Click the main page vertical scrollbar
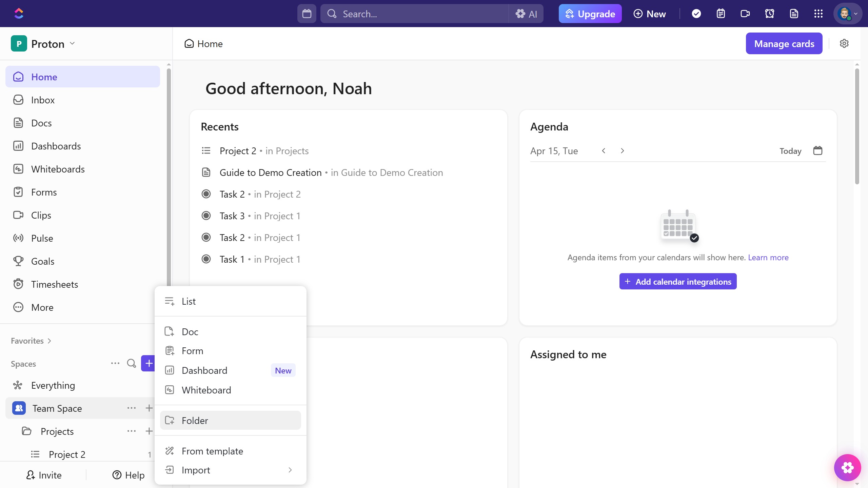Image resolution: width=868 pixels, height=488 pixels. tap(857, 126)
